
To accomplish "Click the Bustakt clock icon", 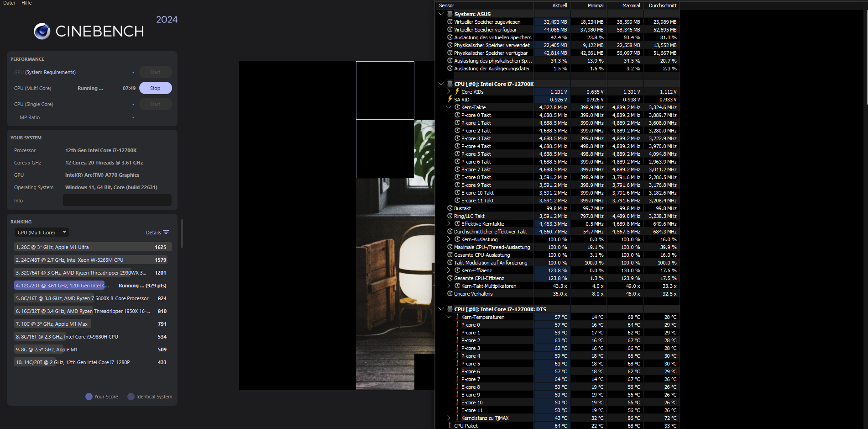I will (x=450, y=208).
